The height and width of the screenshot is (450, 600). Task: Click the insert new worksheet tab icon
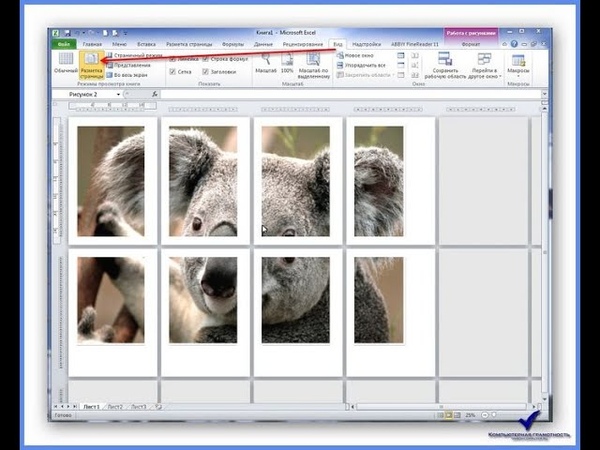coord(158,407)
